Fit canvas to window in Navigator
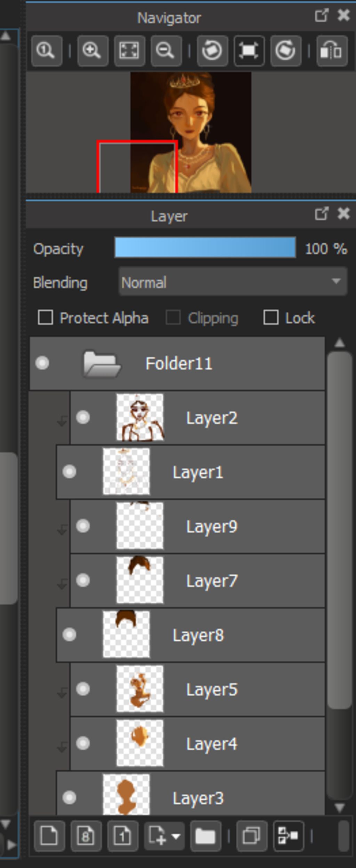The height and width of the screenshot is (868, 356). click(129, 51)
